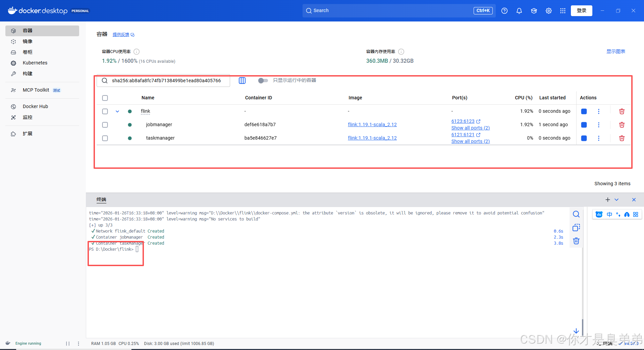Delete the jobmanager container
This screenshot has height=350, width=644.
[x=622, y=125]
